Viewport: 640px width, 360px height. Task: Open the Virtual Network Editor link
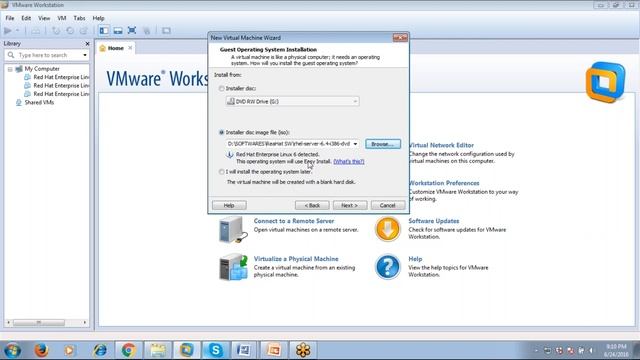441,145
